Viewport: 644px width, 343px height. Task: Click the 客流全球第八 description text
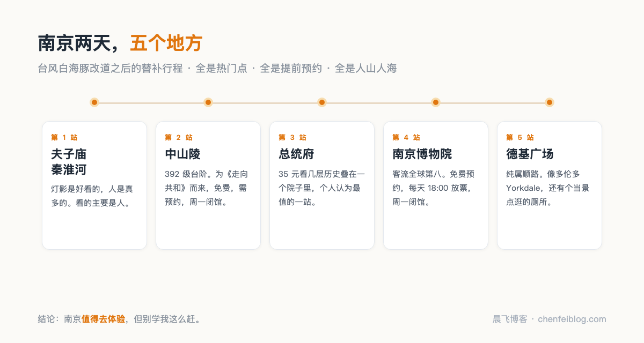point(434,188)
